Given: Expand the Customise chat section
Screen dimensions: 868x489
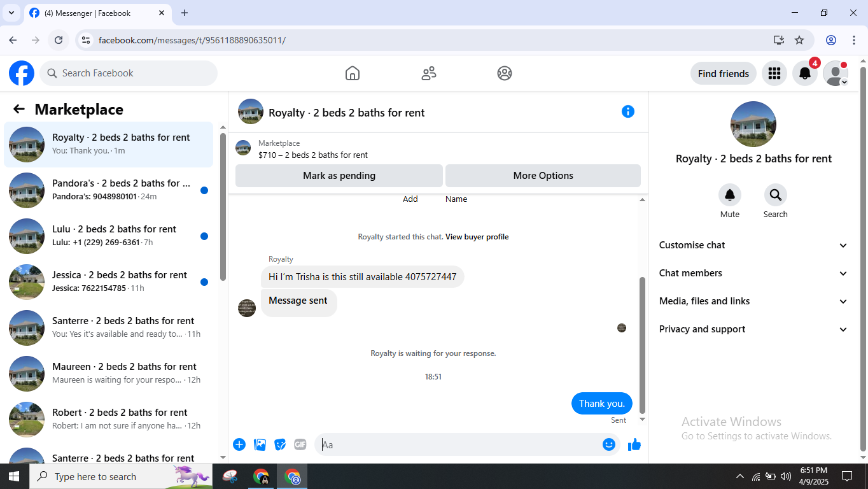Looking at the screenshot, I should tap(753, 245).
